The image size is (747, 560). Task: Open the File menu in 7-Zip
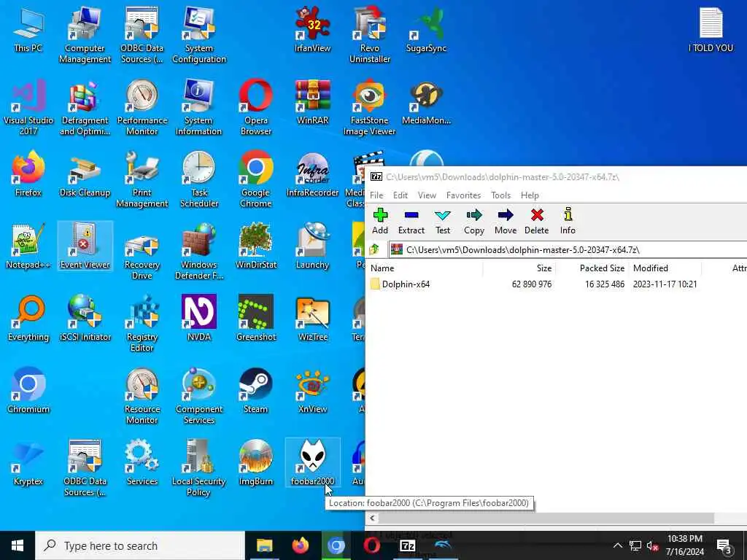coord(376,195)
